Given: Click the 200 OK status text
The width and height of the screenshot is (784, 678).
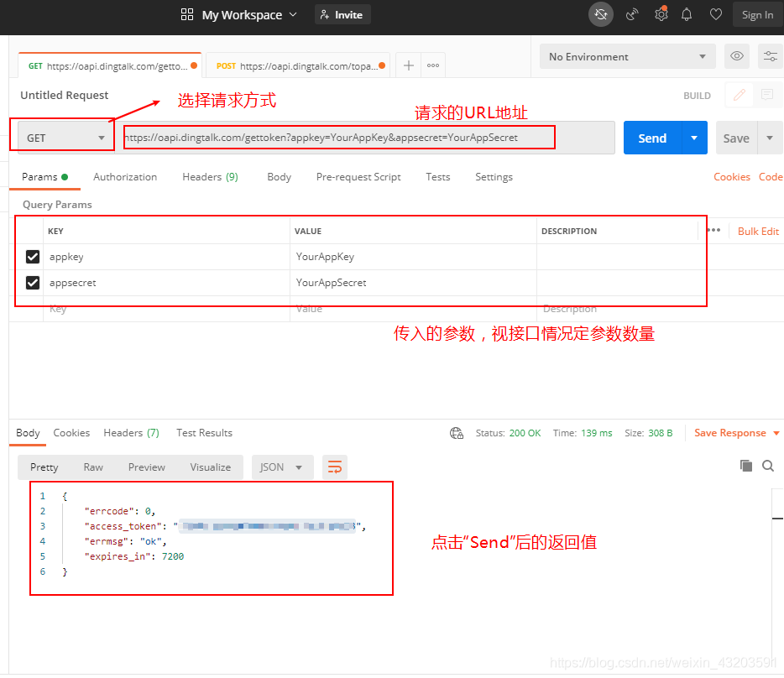Looking at the screenshot, I should [525, 433].
